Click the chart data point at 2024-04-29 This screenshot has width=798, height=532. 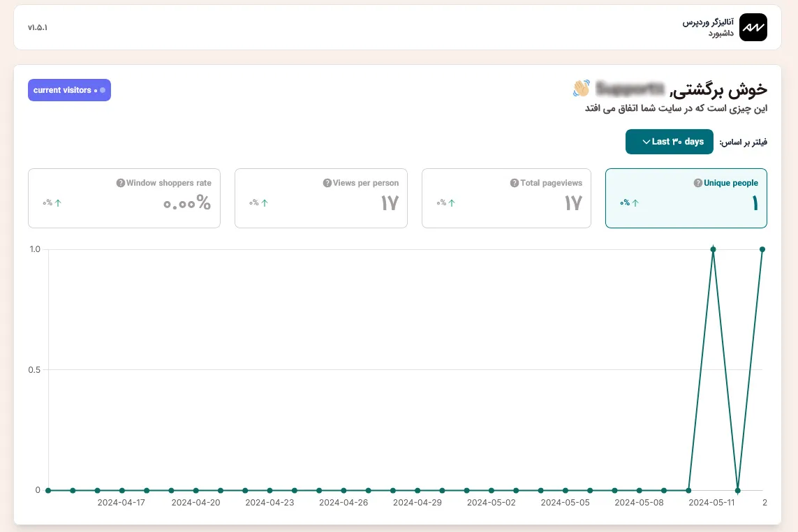click(418, 491)
